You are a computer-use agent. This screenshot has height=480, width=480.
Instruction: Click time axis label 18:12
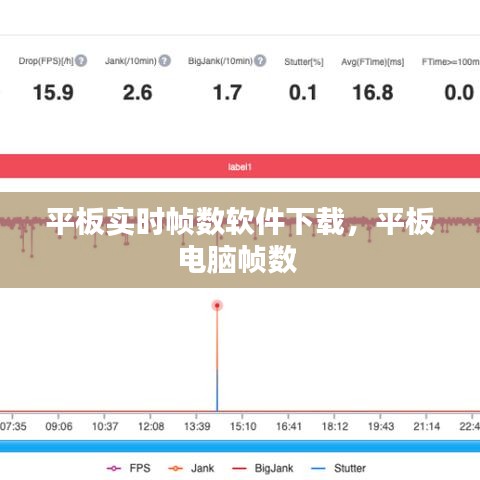click(335, 426)
